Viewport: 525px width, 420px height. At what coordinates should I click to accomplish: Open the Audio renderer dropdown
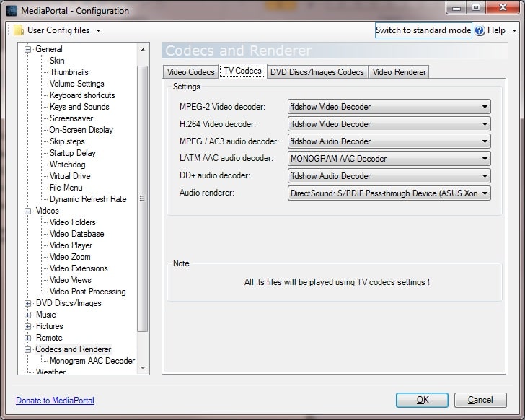[x=389, y=193]
